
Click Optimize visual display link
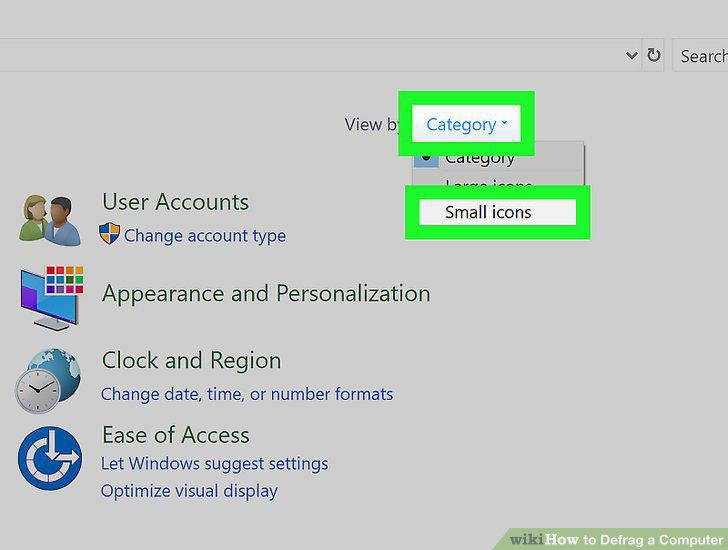pyautogui.click(x=189, y=491)
